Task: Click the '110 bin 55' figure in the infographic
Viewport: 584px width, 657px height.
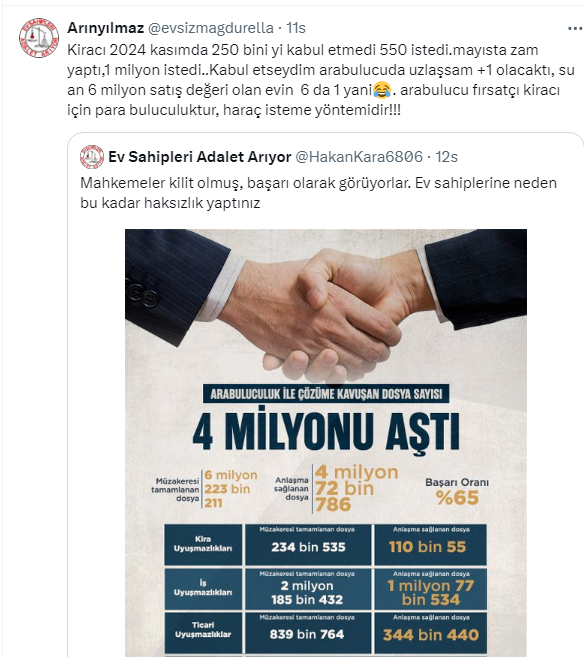Action: (427, 547)
